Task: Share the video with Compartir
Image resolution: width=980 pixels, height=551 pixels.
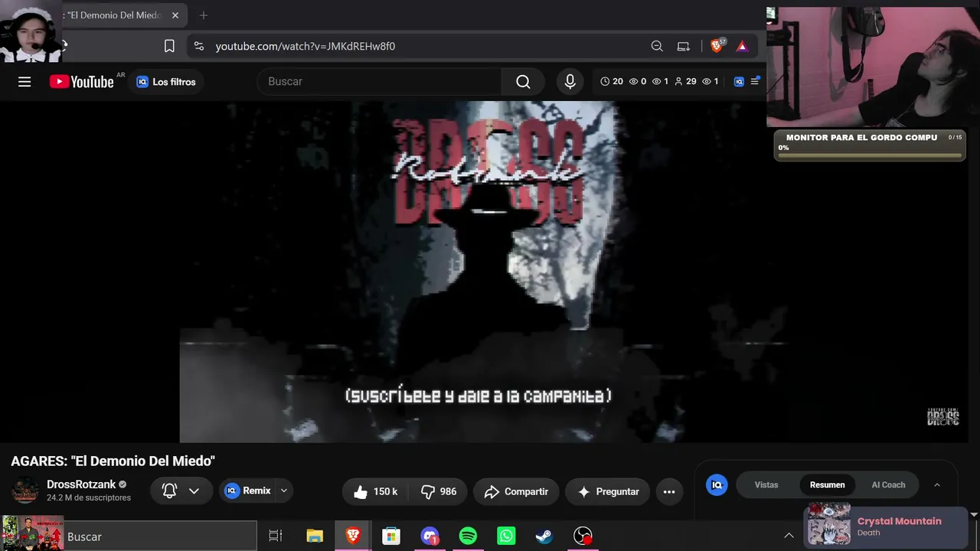Action: tap(516, 491)
